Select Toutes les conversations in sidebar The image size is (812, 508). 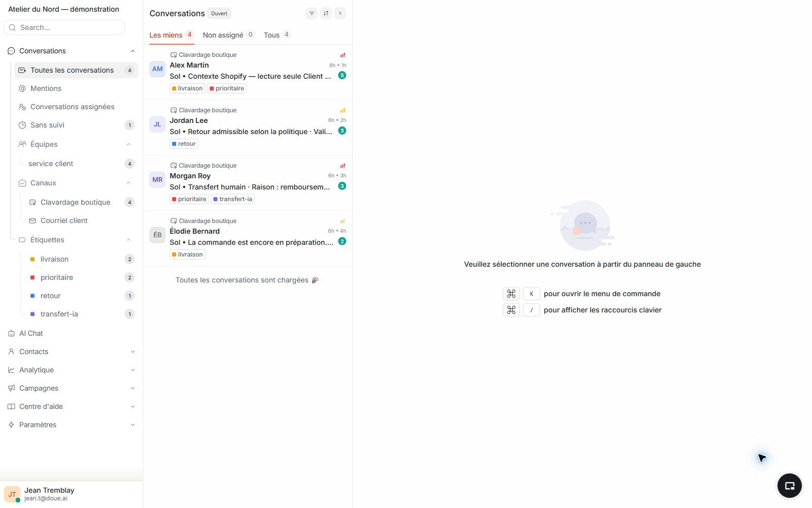(x=76, y=70)
